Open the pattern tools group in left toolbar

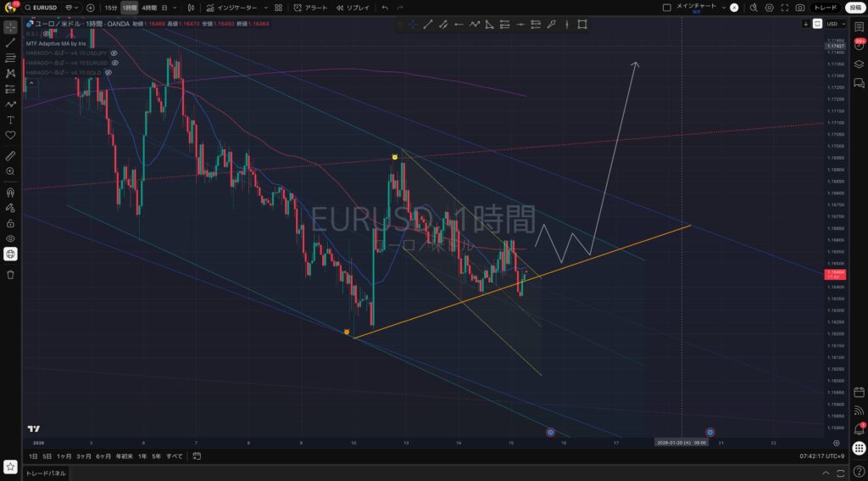10,73
